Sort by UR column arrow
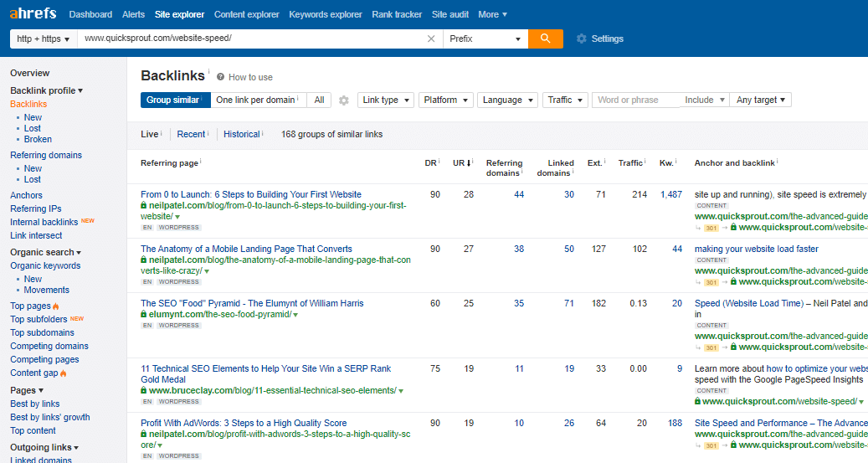This screenshot has width=868, height=463. 469,162
